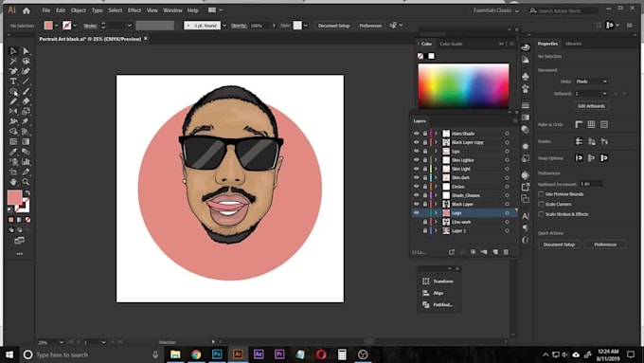Enable Use Preview Bounds checkbox
The width and height of the screenshot is (644, 363).
pos(541,194)
